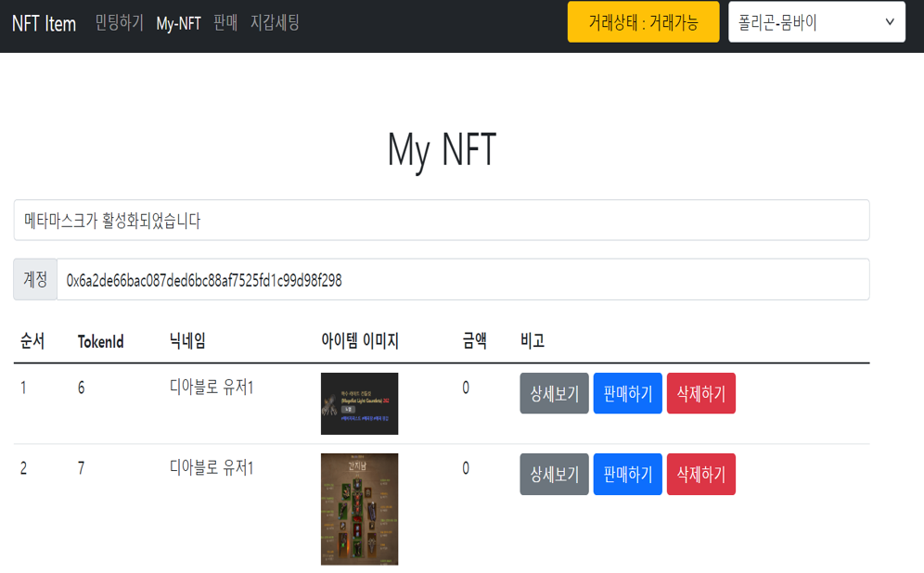Select the My-NFT navigation item

178,23
